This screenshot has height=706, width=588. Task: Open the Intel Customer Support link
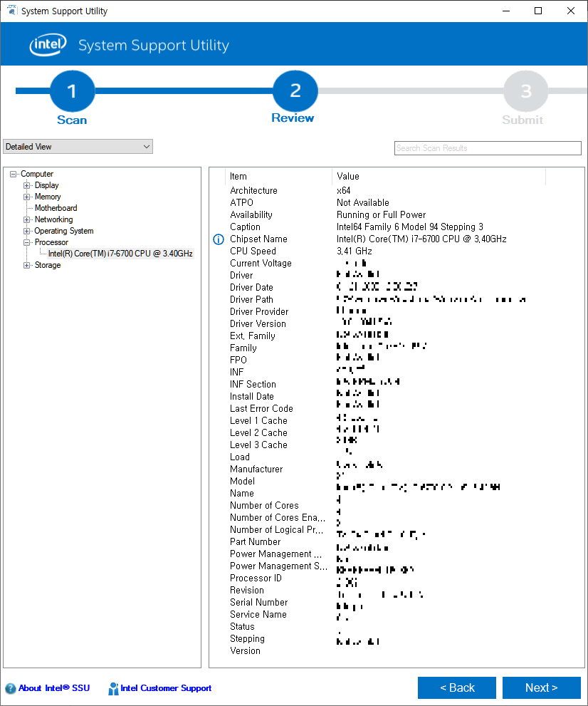point(166,688)
